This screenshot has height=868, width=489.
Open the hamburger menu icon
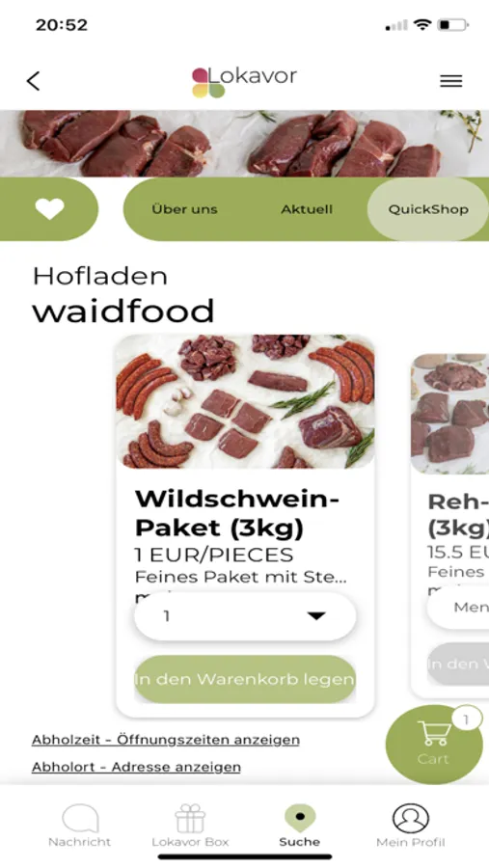pos(450,81)
